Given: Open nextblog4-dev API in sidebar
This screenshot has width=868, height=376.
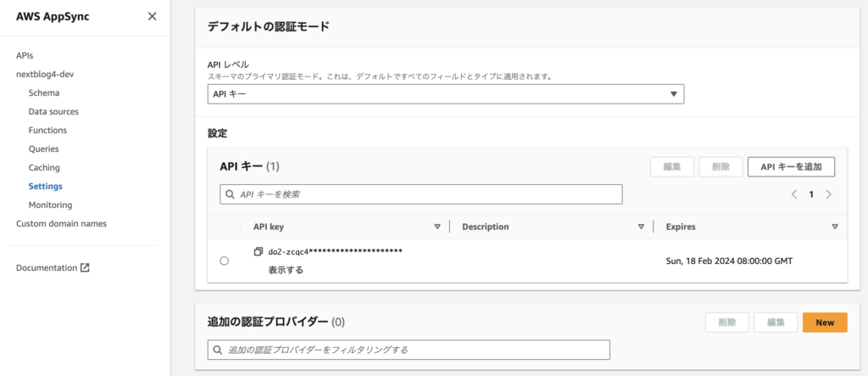Looking at the screenshot, I should point(45,75).
